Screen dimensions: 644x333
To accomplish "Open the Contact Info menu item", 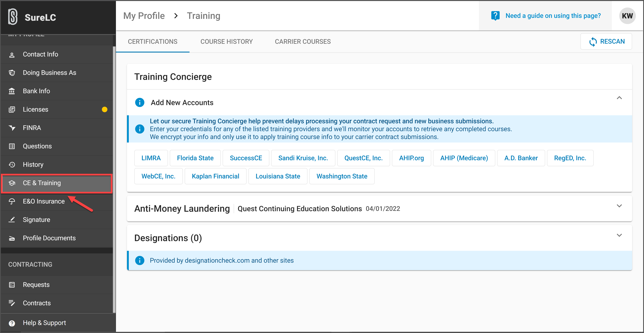I will click(57, 54).
